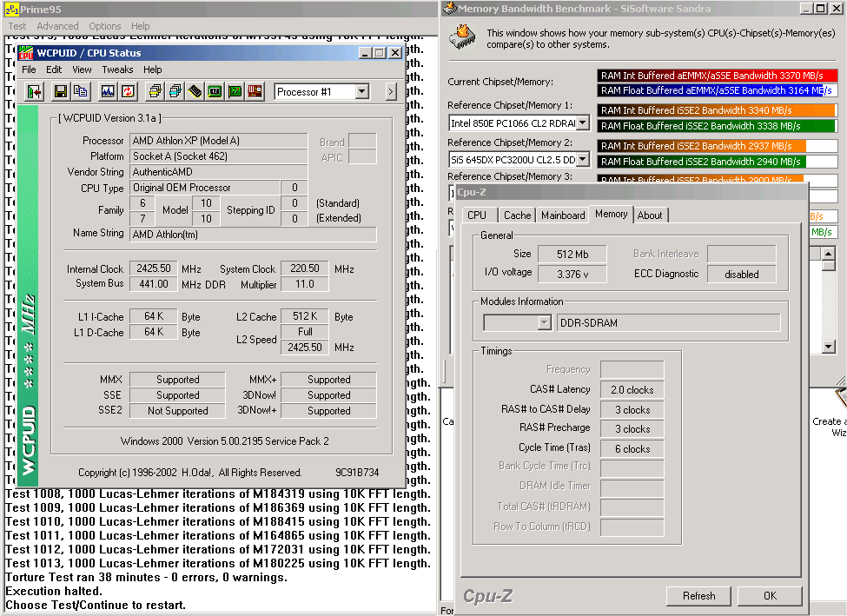847x616 pixels.
Task: Click the chip icon in WCPUID toolbar
Action: [x=195, y=91]
